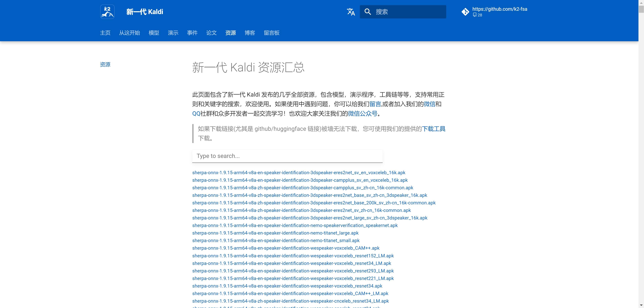
Task: Select the 论文 navigation tab
Action: [x=211, y=33]
